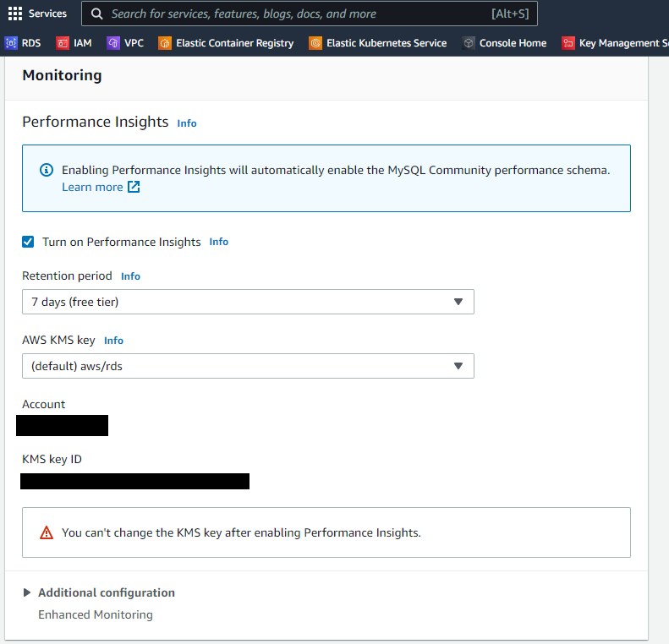Uncheck Turn on Performance Insights checkbox
Image resolution: width=669 pixels, height=644 pixels.
(28, 242)
